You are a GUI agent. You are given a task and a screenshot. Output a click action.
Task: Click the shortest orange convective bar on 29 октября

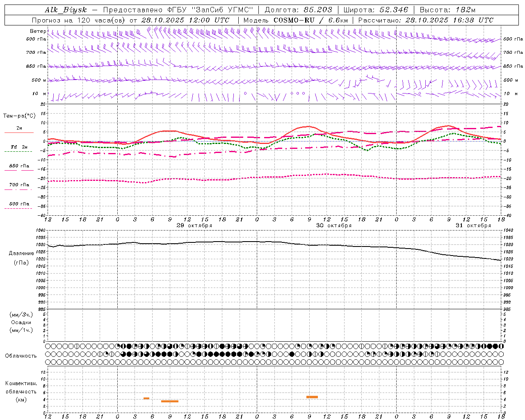click(x=146, y=398)
